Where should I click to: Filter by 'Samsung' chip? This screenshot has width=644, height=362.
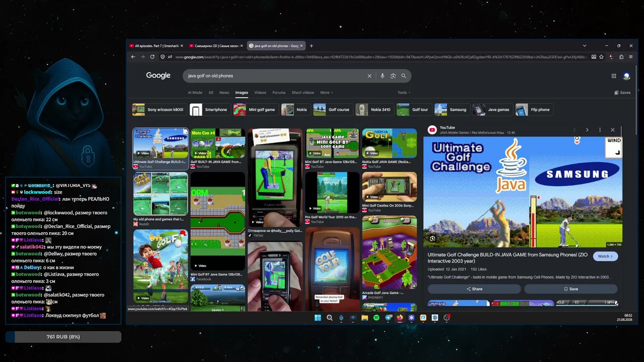(x=452, y=110)
